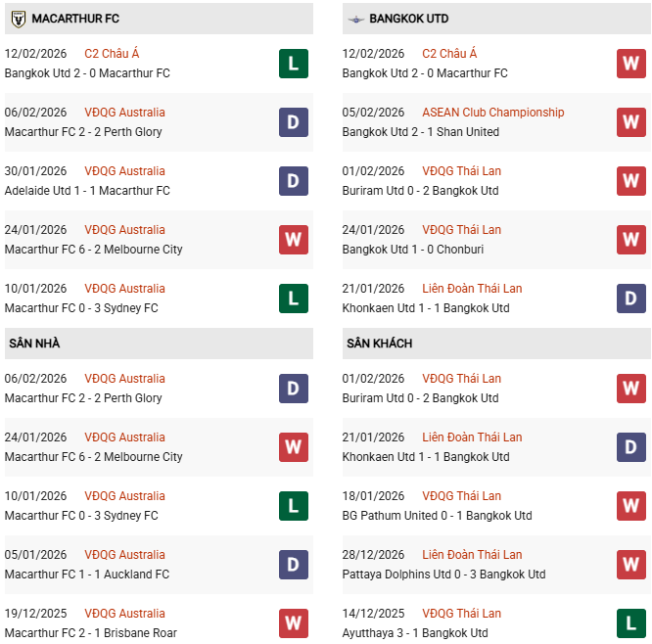Click the W badge for Pattaya Dolphins match

point(631,565)
